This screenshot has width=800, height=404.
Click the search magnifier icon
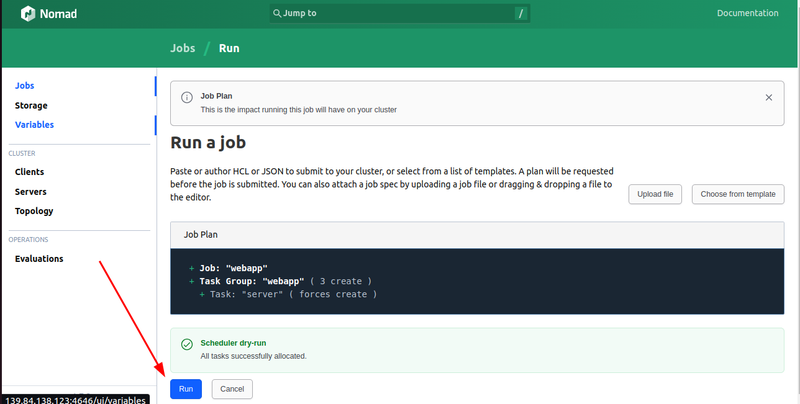(x=277, y=13)
